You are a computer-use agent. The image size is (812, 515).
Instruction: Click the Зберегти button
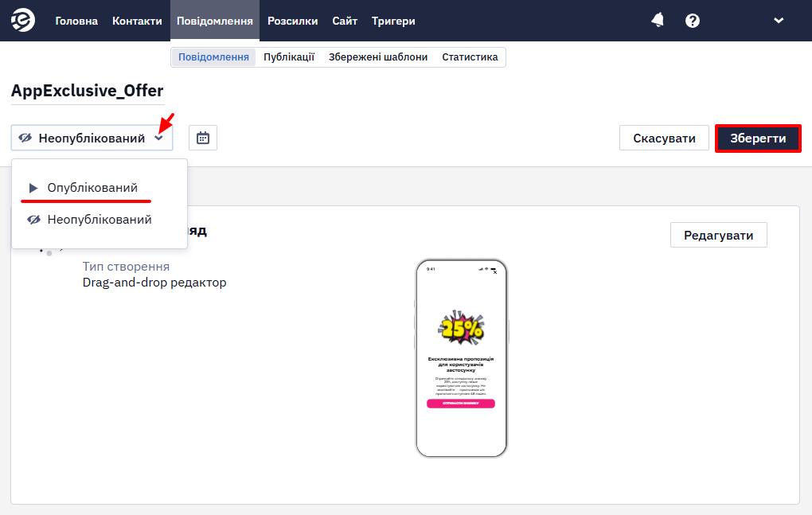pyautogui.click(x=758, y=139)
